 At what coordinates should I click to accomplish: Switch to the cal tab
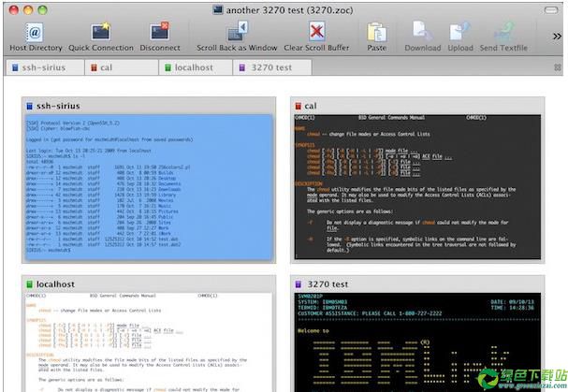pyautogui.click(x=122, y=67)
